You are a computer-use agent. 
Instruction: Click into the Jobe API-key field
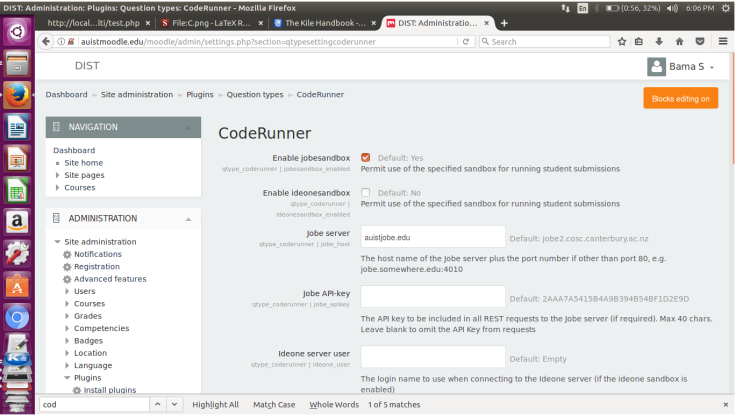(x=432, y=297)
